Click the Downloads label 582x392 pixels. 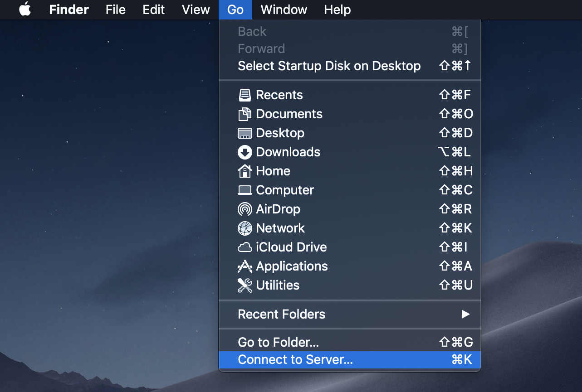(x=288, y=152)
